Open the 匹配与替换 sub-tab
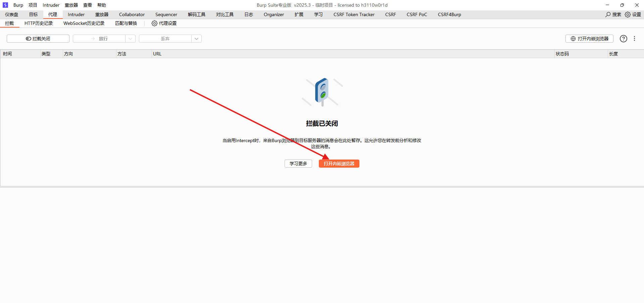 point(126,23)
